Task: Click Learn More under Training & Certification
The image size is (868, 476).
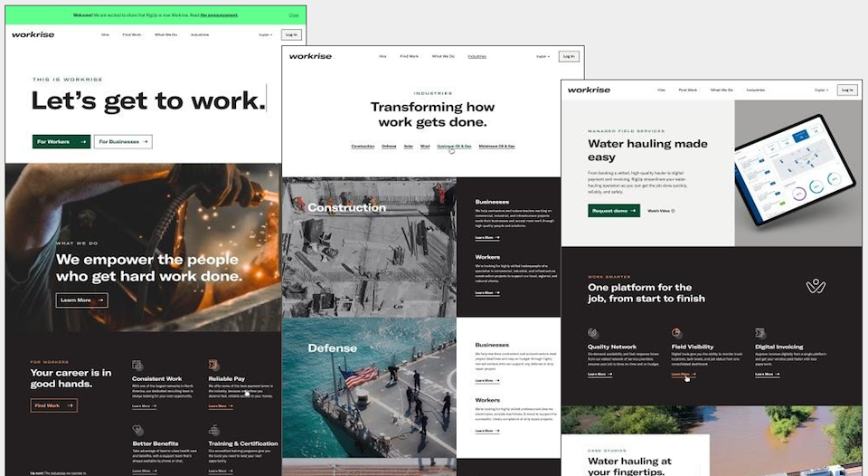Action: (x=221, y=471)
